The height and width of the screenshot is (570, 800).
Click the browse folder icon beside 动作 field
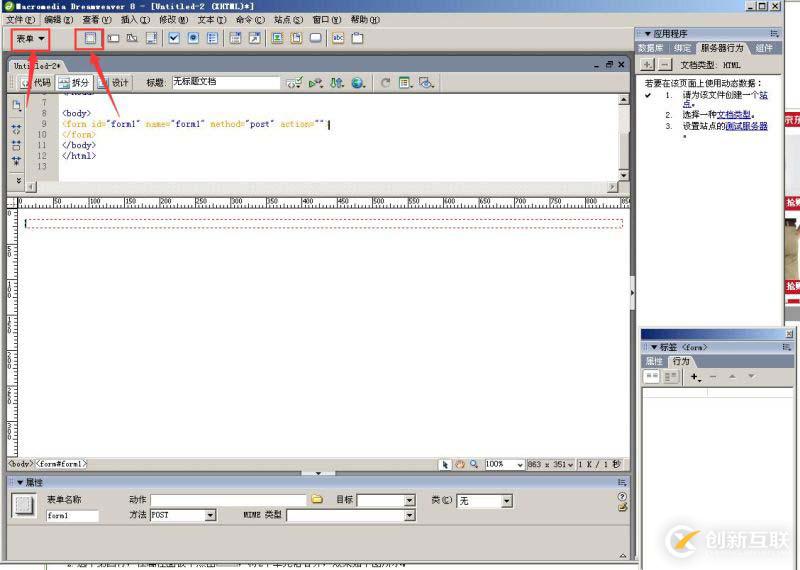pyautogui.click(x=317, y=499)
